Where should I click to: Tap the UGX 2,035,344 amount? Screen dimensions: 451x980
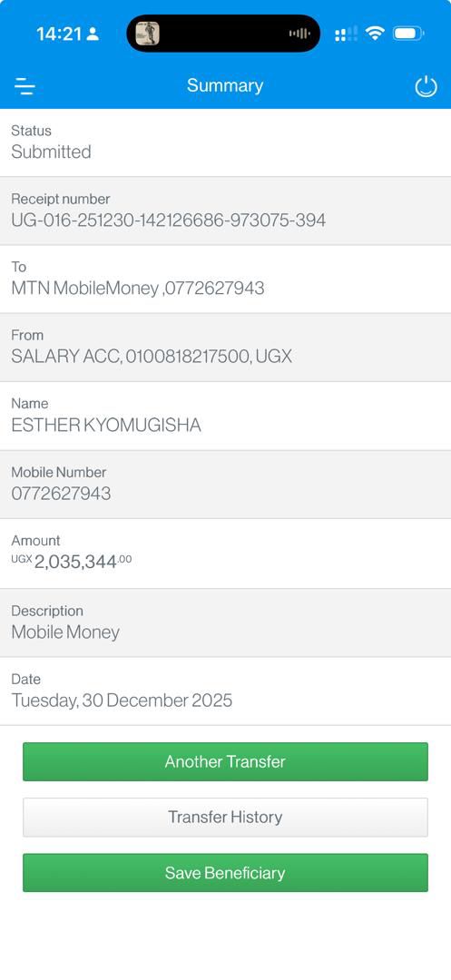(71, 562)
